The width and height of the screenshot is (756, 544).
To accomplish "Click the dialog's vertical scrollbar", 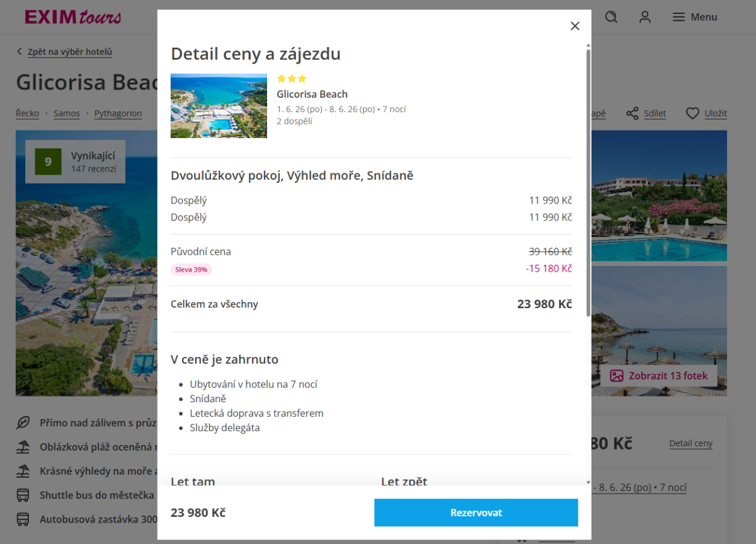I will (588, 183).
